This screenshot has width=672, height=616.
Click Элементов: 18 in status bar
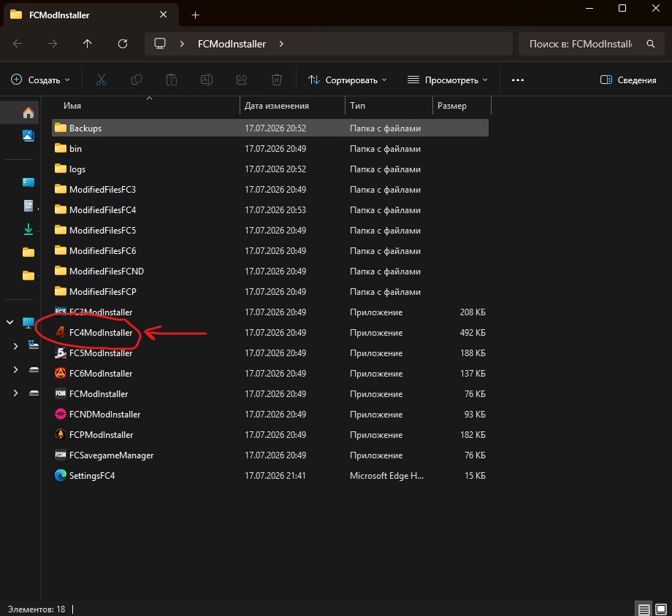tap(37, 609)
